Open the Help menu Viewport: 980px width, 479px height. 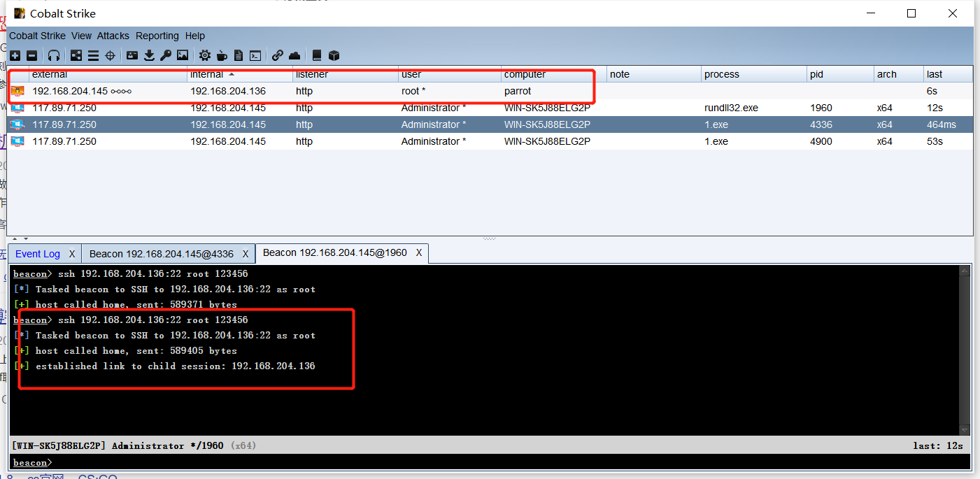coord(195,36)
